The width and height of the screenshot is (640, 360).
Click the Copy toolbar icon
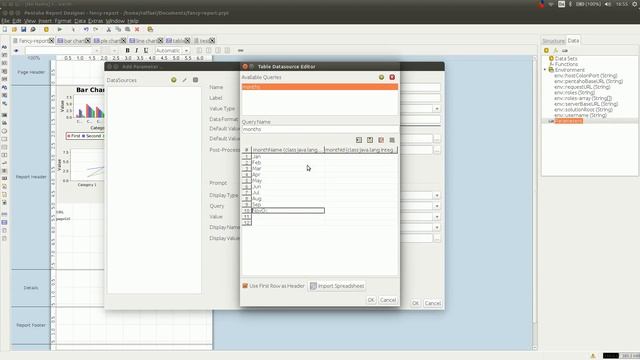tap(118, 29)
